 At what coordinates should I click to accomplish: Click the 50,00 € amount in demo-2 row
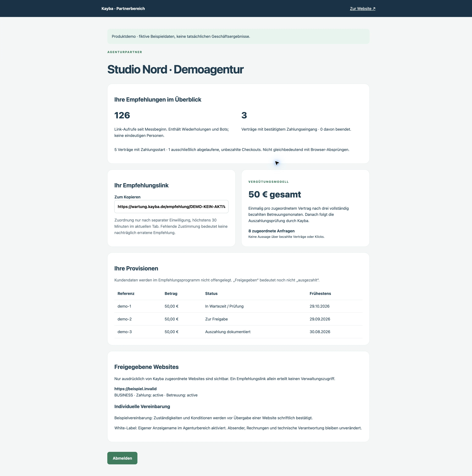coord(171,319)
